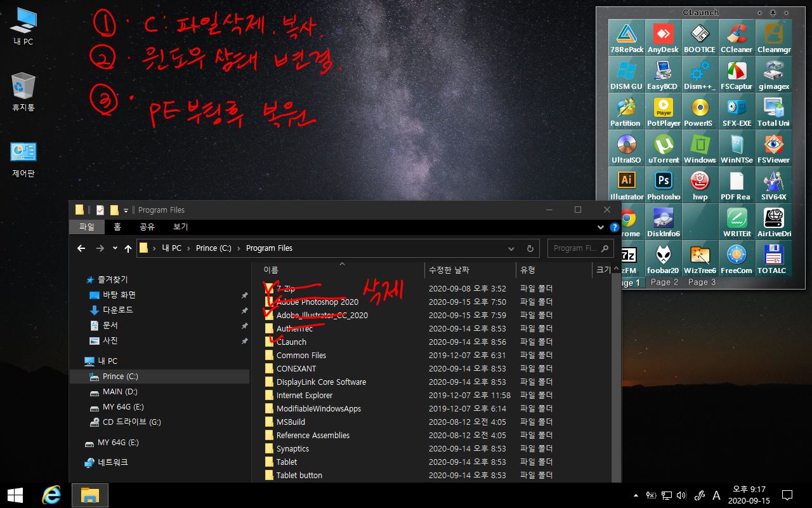Select Prince (C:) in navigation pane
This screenshot has width=812, height=508.
click(160, 377)
